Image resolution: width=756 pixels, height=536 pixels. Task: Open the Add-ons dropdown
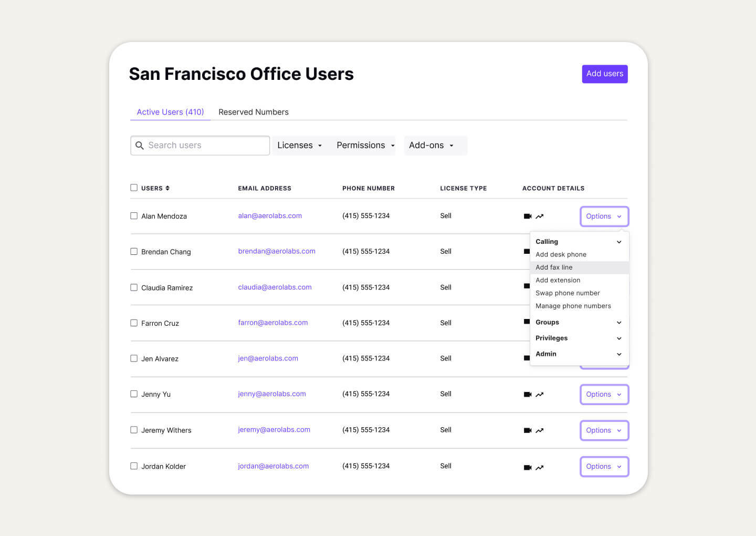(x=432, y=145)
